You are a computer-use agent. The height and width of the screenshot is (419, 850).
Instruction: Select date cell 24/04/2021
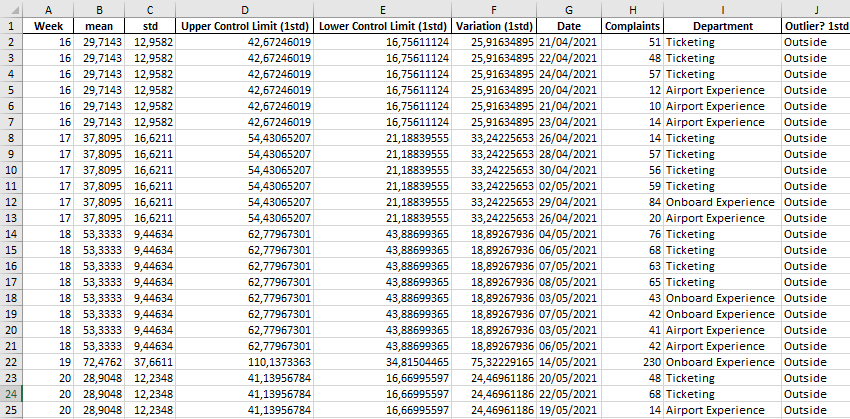pyautogui.click(x=569, y=74)
